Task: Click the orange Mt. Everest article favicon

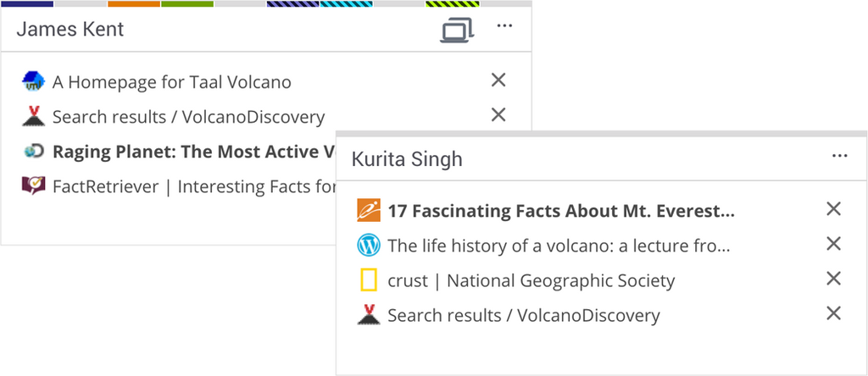Action: 369,211
